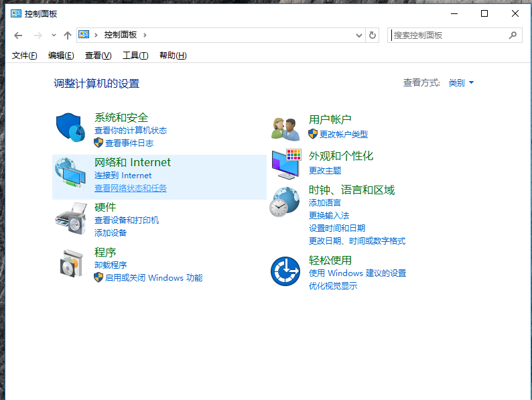Image resolution: width=532 pixels, height=400 pixels.
Task: Open the Programs disc box icon
Action: 71,263
